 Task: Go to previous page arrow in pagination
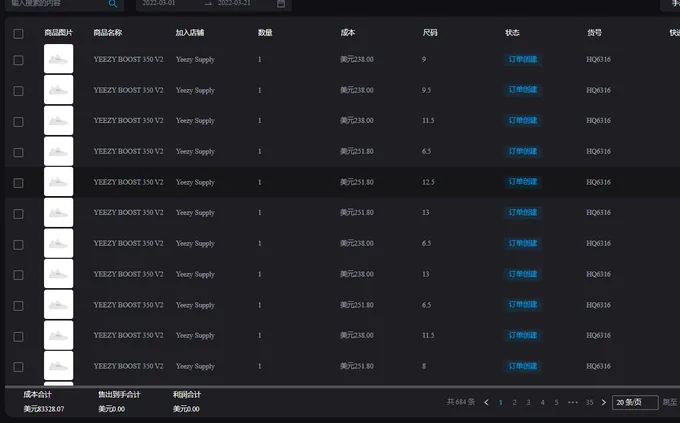click(486, 403)
